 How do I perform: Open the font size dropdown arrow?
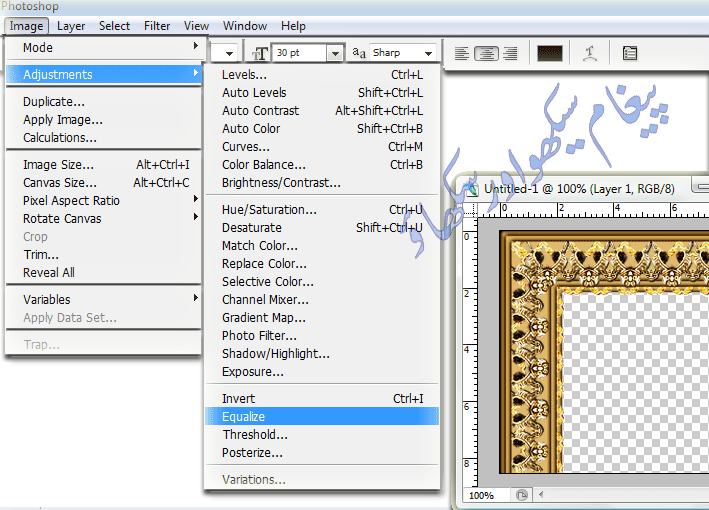tap(335, 53)
